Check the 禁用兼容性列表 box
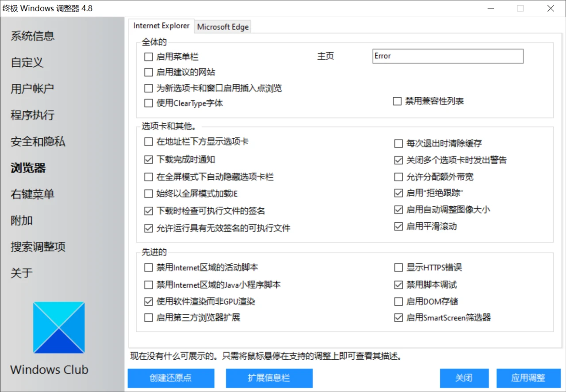Screen dimensions: 566x392 click(x=397, y=101)
